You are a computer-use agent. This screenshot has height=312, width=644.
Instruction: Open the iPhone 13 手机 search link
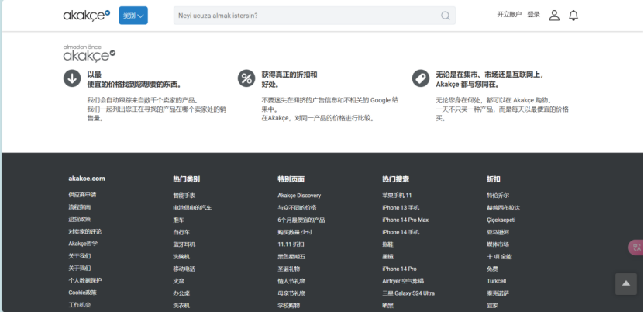coord(401,208)
